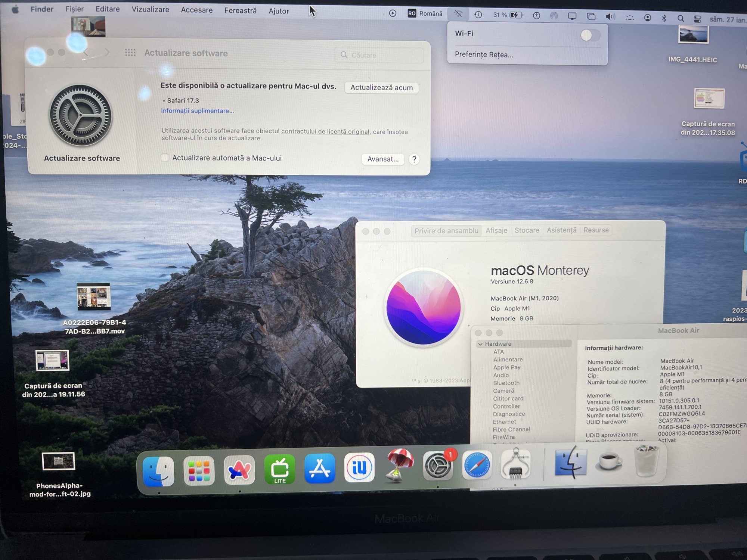Collapse the Hardware tree section

click(480, 344)
